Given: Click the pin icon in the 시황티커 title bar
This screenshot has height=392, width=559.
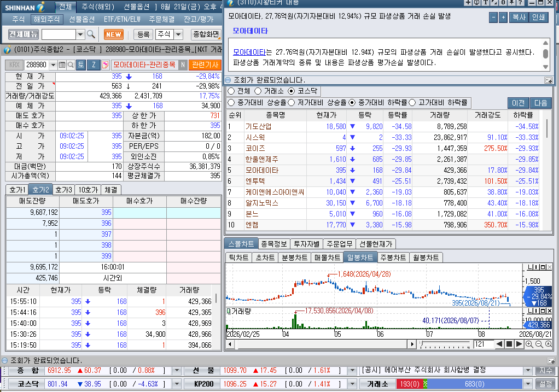Looking at the screenshot, I should 511,2.
